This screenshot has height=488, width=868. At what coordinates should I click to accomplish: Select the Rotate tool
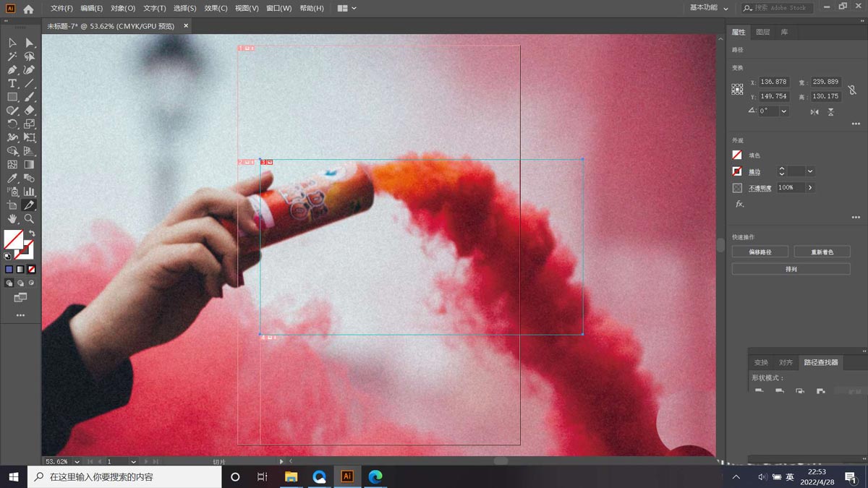12,124
